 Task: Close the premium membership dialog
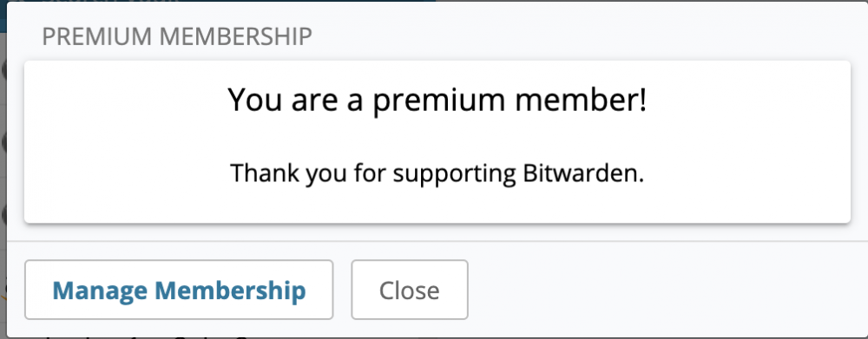(x=410, y=290)
